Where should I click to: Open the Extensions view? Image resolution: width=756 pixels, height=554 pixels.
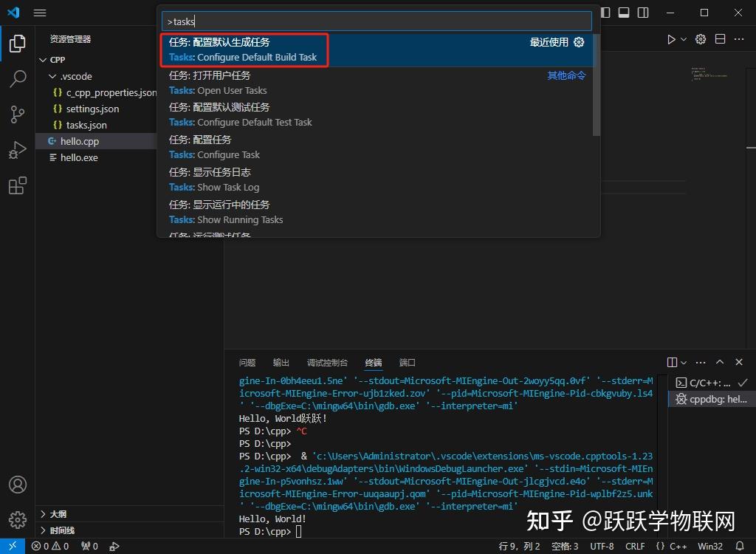pyautogui.click(x=17, y=185)
